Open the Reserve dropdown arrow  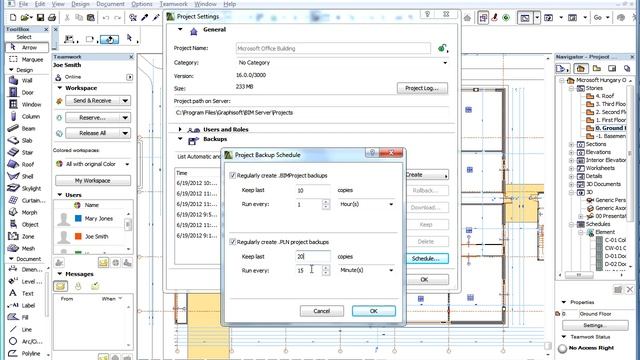pyautogui.click(x=125, y=118)
